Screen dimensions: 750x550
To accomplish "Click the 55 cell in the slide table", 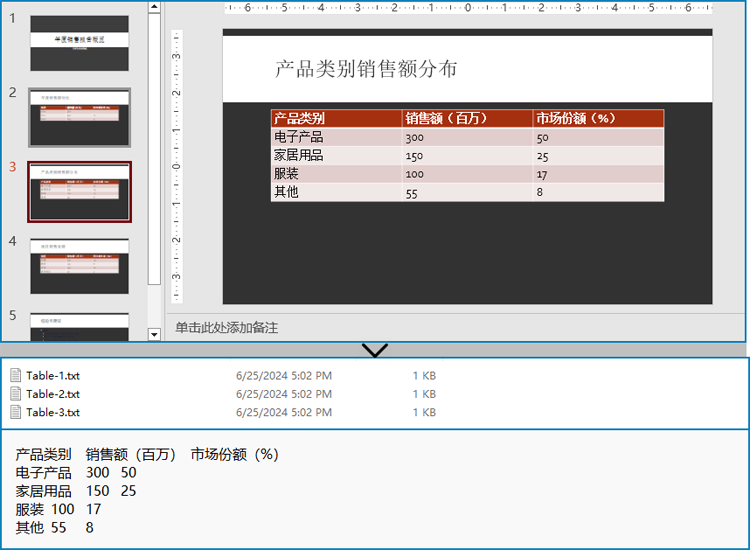I will [x=467, y=192].
